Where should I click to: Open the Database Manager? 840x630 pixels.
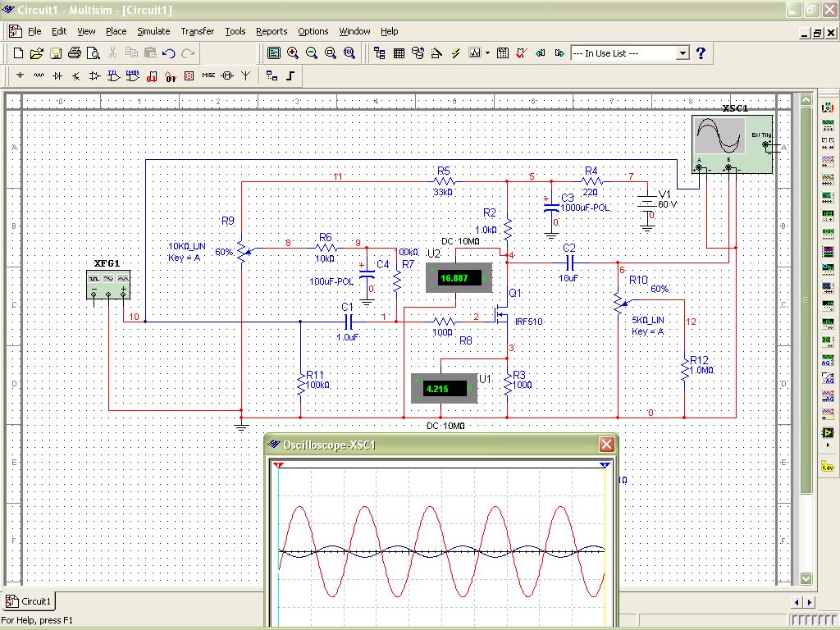pyautogui.click(x=418, y=53)
